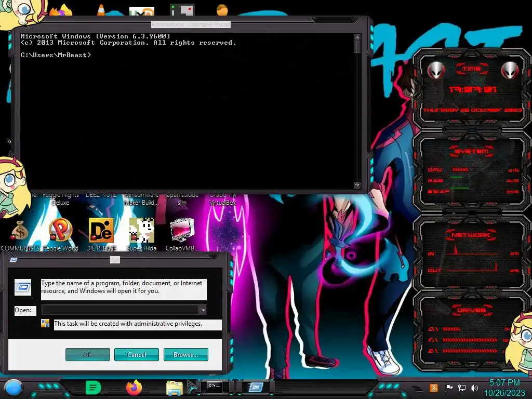Select the VLC cone icon on the desktop
Screen dimensions: 532x399
tap(101, 10)
